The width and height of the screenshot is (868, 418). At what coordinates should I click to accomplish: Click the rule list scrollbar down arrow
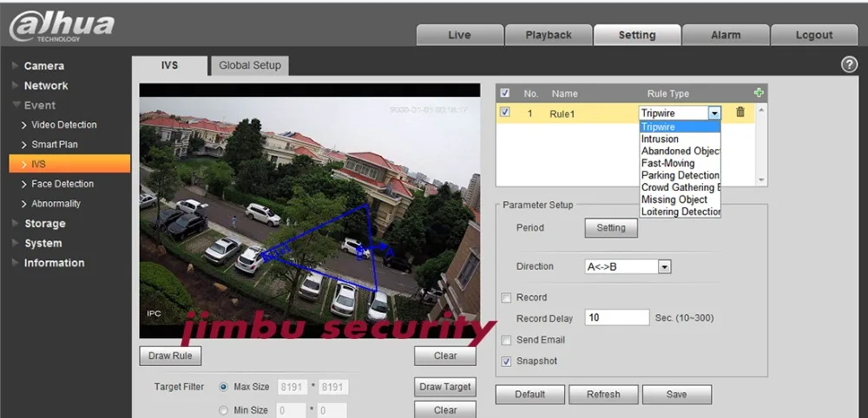pos(762,180)
